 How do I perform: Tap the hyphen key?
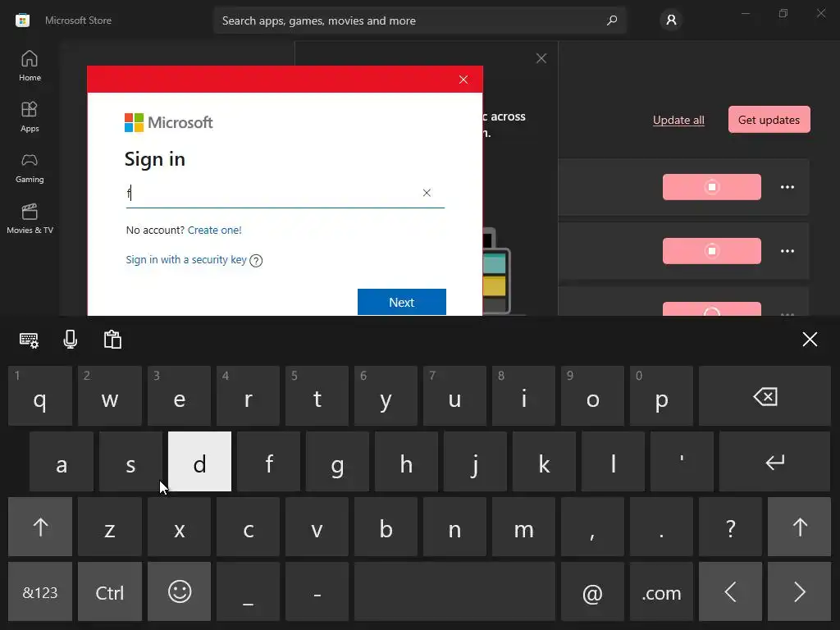point(317,592)
